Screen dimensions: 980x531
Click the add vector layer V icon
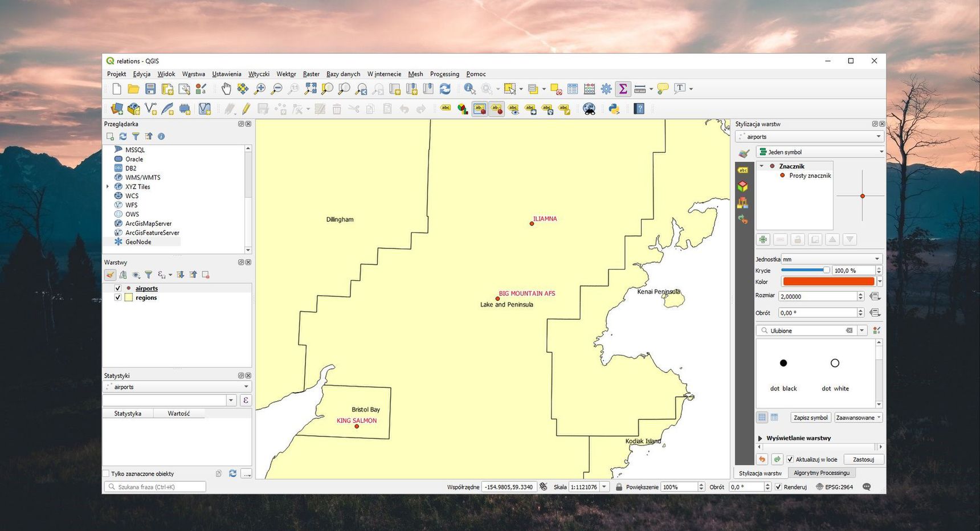click(150, 109)
